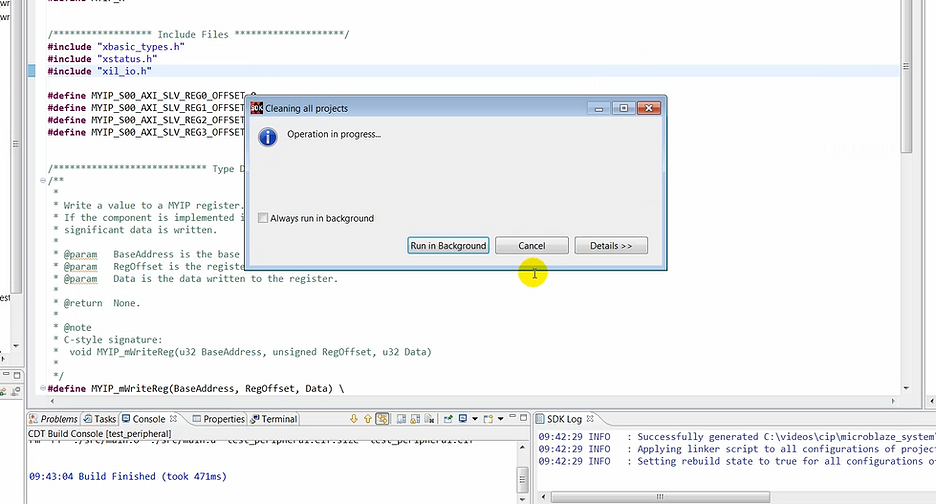This screenshot has width=936, height=504.
Task: Cancel the cleaning operation
Action: (x=532, y=246)
